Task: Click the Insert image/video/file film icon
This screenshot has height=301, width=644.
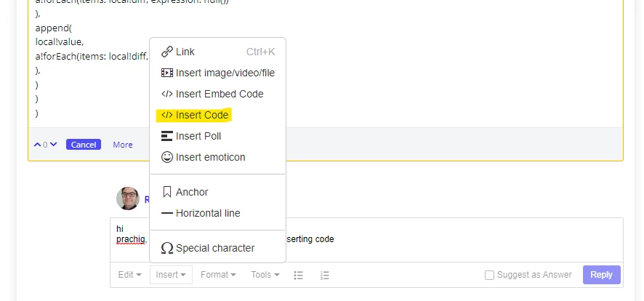Action: 166,73
